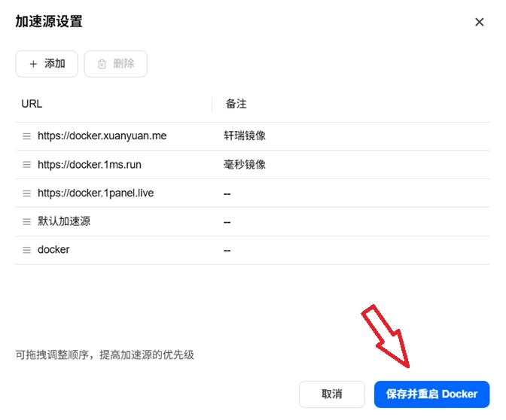Click drag handle for 默认加速源 row
506x420 pixels.
coord(27,221)
